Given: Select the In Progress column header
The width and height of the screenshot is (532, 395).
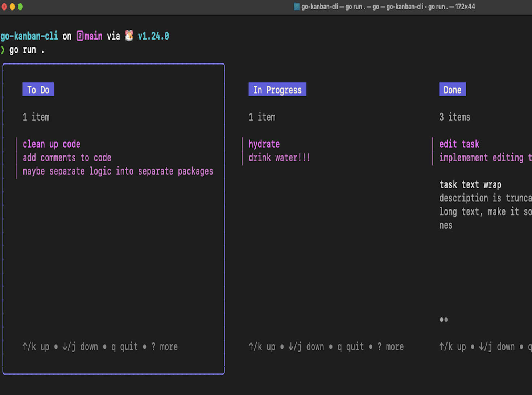Looking at the screenshot, I should tap(277, 90).
